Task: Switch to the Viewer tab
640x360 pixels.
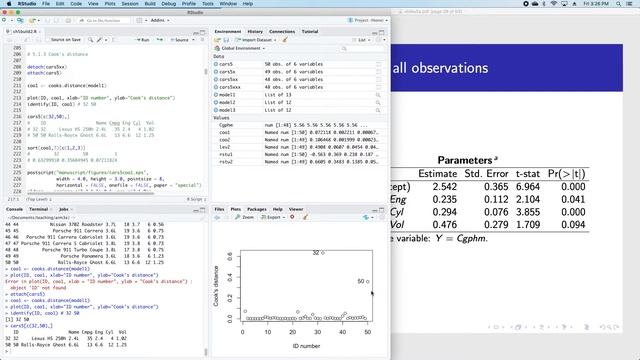Action: 296,209
